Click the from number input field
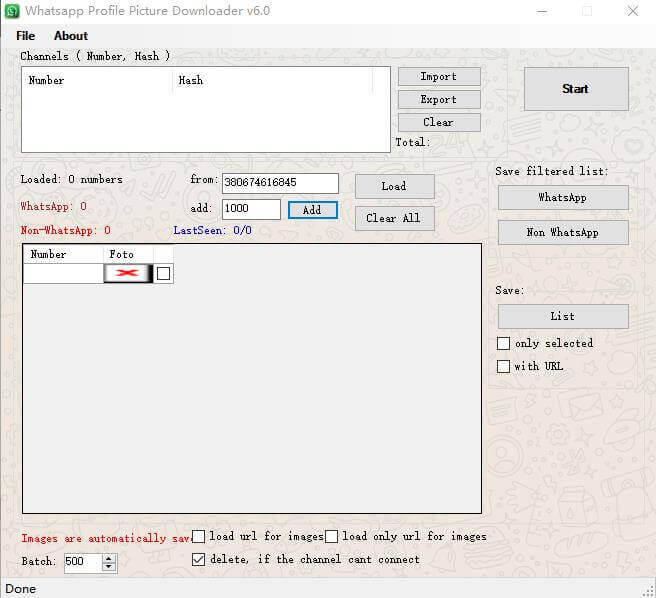 (280, 183)
